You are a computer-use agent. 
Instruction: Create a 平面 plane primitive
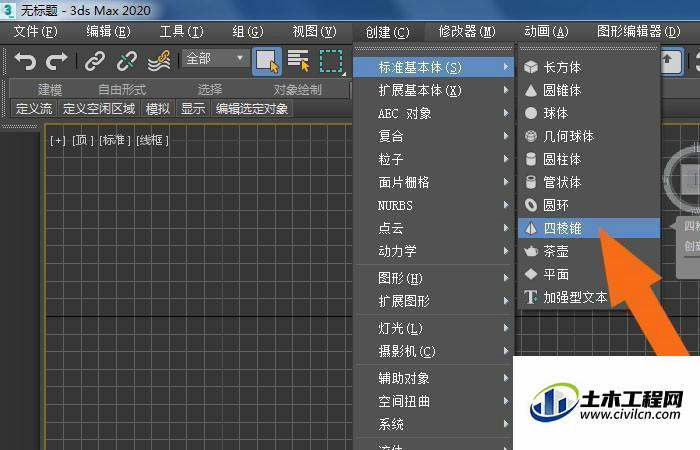[588, 274]
